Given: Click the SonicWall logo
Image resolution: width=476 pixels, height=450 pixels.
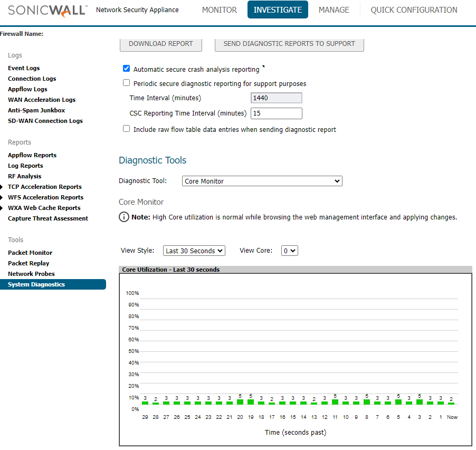Looking at the screenshot, I should click(x=47, y=11).
